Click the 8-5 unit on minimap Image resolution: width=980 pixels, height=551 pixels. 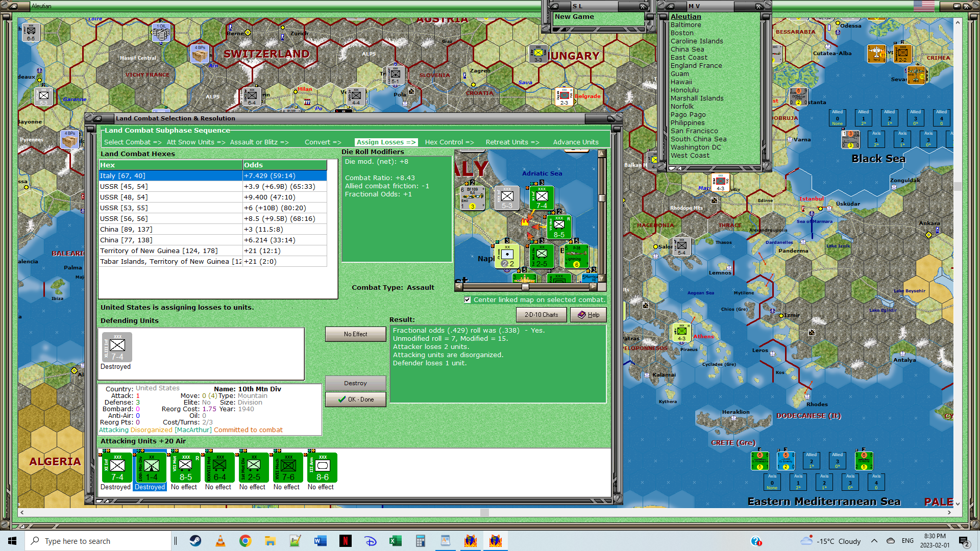point(559,227)
